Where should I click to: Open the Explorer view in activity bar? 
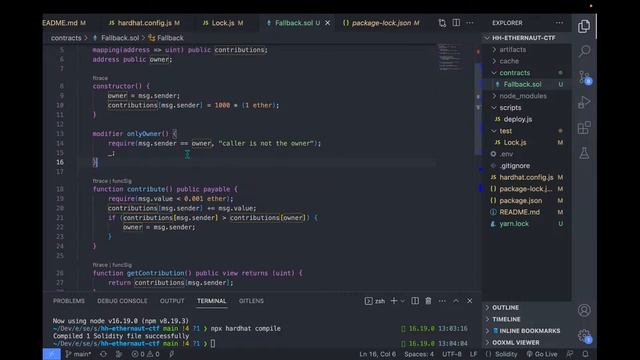(584, 26)
